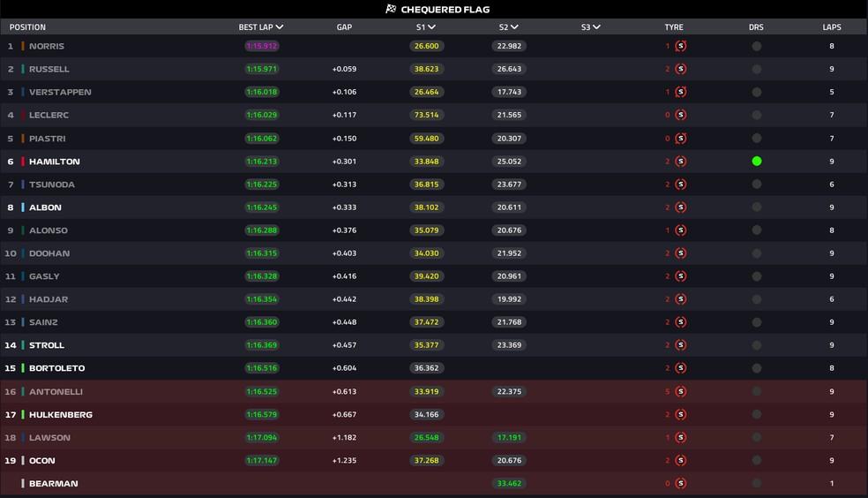Click Tsunoda's soft tyre icon
The width and height of the screenshot is (868, 498).
[681, 184]
